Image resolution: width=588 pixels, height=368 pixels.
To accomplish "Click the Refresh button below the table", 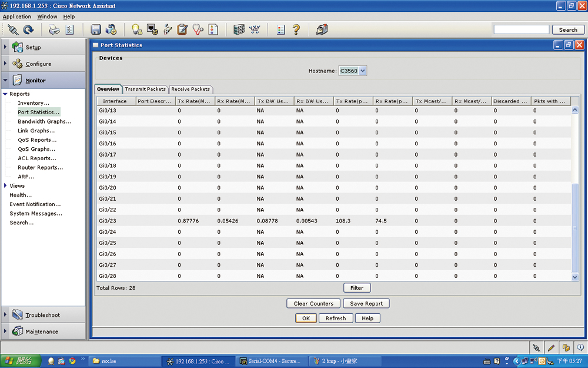I will tap(336, 319).
